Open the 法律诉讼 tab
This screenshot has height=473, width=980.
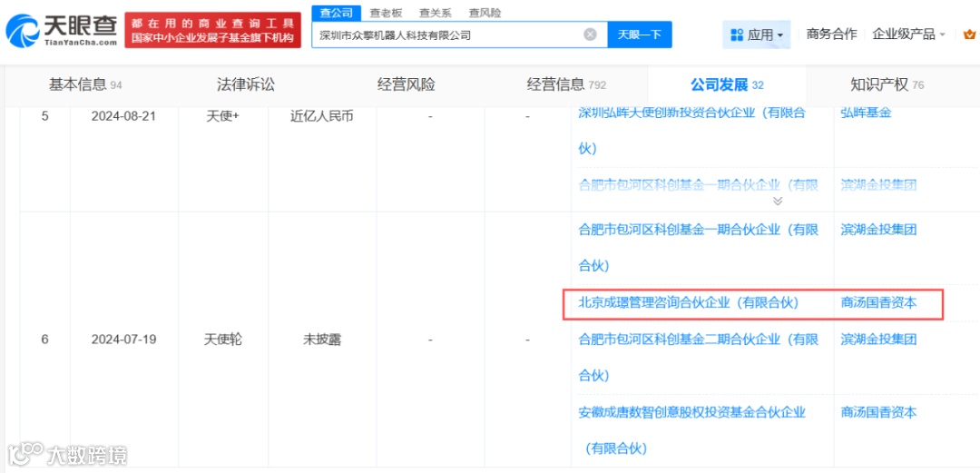[x=246, y=84]
